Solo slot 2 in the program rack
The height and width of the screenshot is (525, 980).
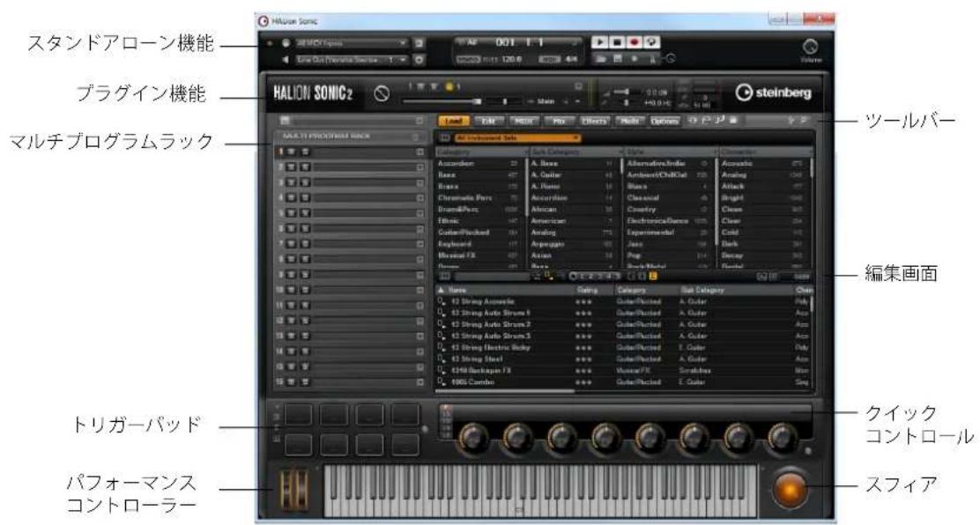pyautogui.click(x=304, y=167)
